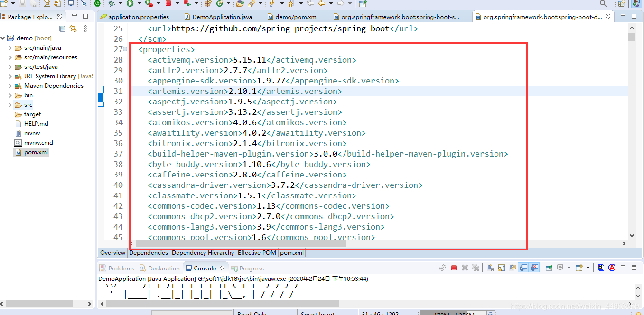Expand the JRE System Library node

pyautogui.click(x=10, y=76)
